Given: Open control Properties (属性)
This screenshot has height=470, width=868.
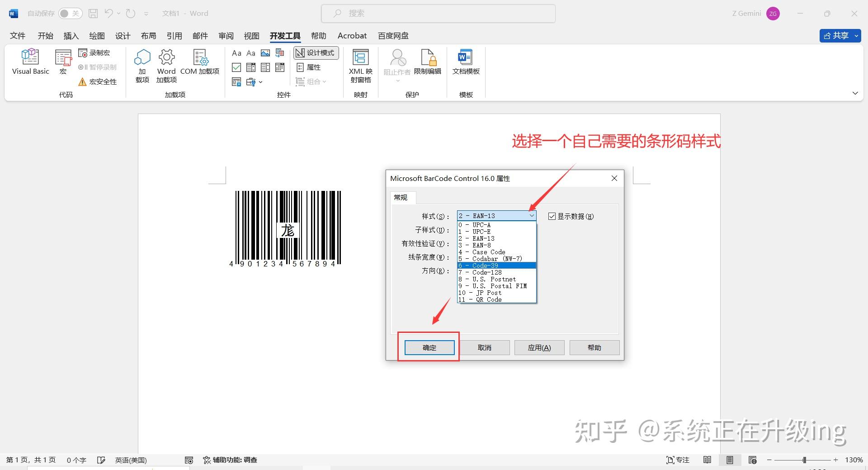Looking at the screenshot, I should click(x=309, y=67).
